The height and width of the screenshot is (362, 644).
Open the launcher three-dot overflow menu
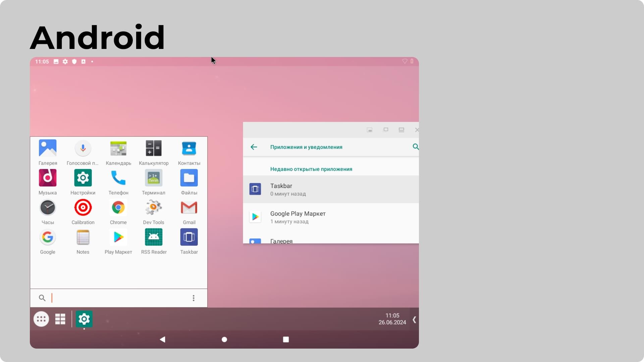194,298
